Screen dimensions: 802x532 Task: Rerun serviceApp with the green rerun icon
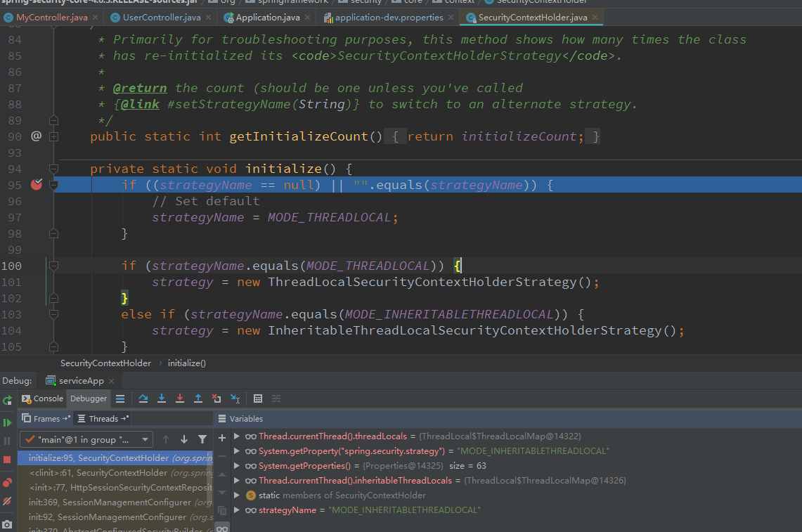click(x=7, y=400)
